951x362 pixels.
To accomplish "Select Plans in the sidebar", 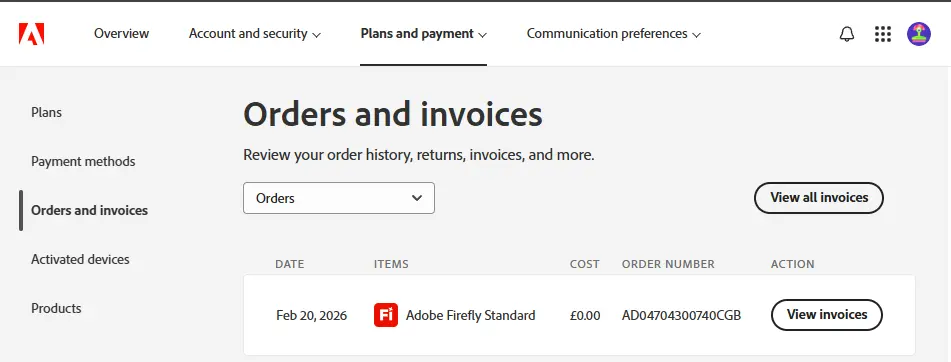I will click(x=47, y=113).
